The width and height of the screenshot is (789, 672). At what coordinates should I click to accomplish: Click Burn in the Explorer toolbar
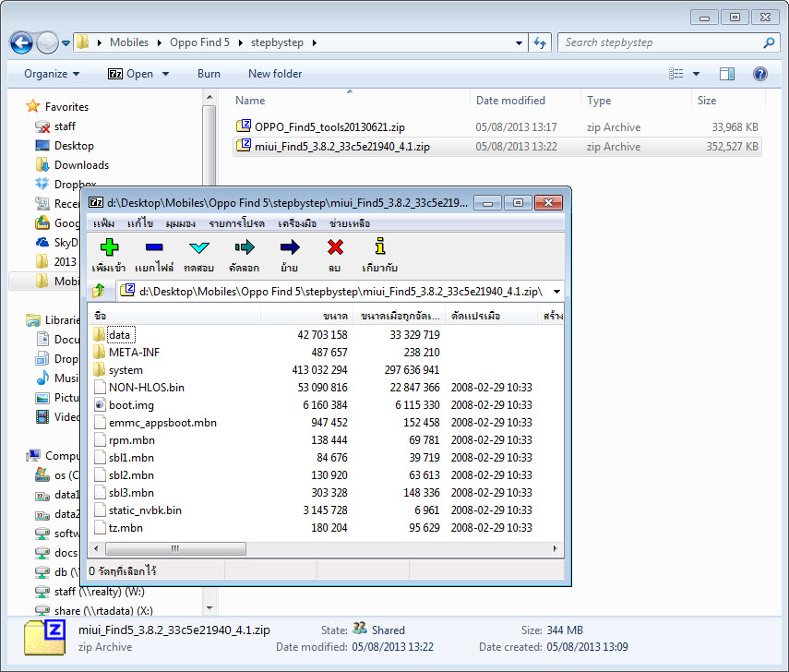(x=209, y=74)
